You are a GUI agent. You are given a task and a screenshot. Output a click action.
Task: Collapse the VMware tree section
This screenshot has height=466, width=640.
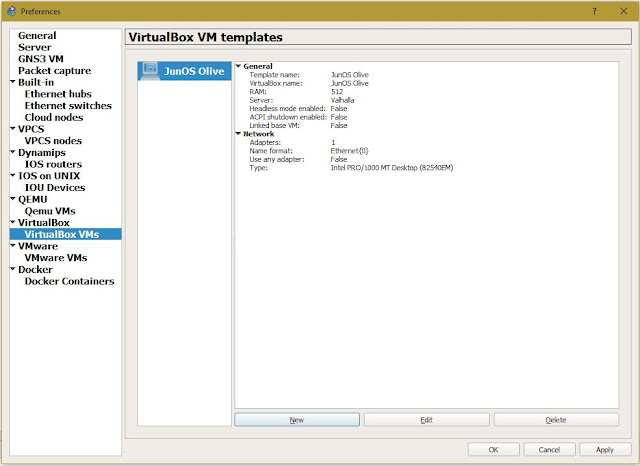13,246
